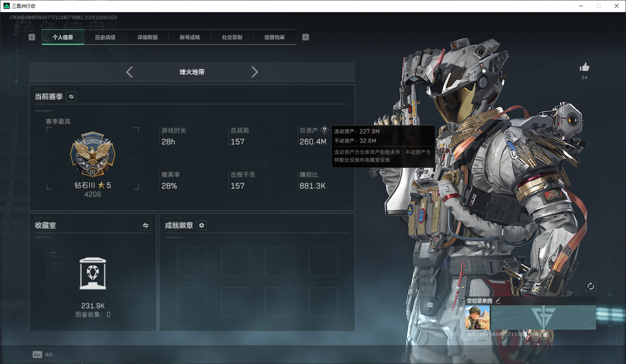
Task: Click the 撤离率 value 28%
Action: (x=169, y=186)
